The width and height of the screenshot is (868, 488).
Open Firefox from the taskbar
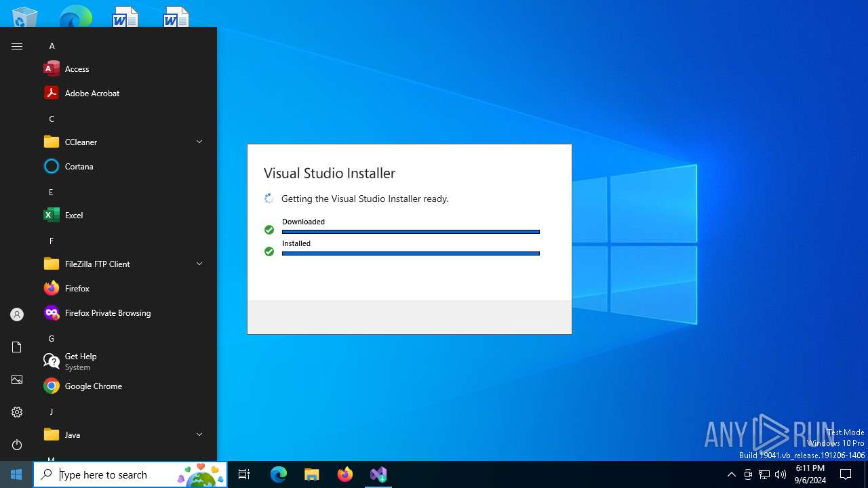(x=345, y=474)
